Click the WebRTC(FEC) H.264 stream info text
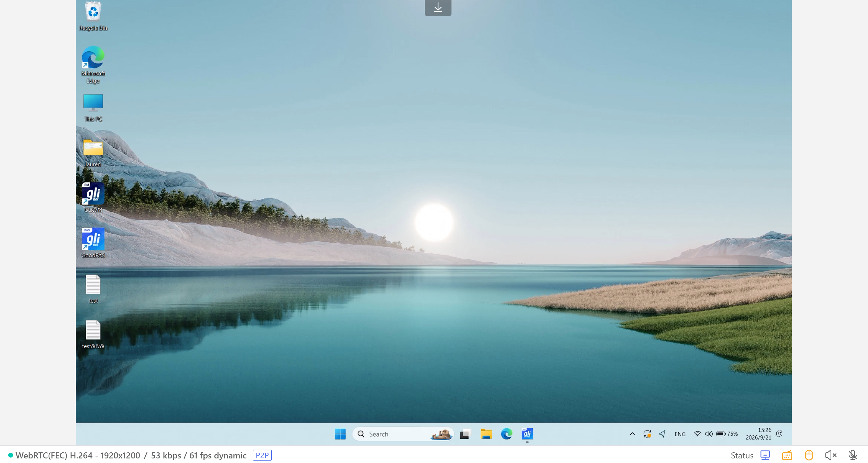868x463 pixels. point(131,455)
